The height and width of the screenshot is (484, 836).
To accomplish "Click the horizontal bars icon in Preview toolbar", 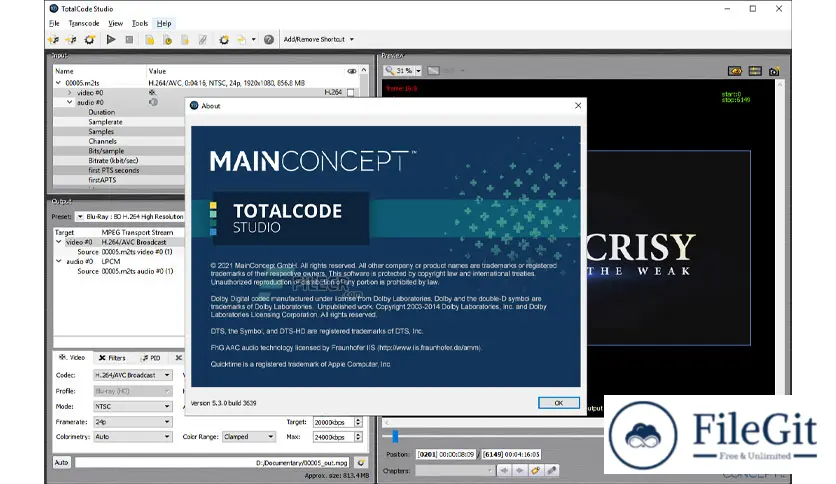I will (754, 71).
